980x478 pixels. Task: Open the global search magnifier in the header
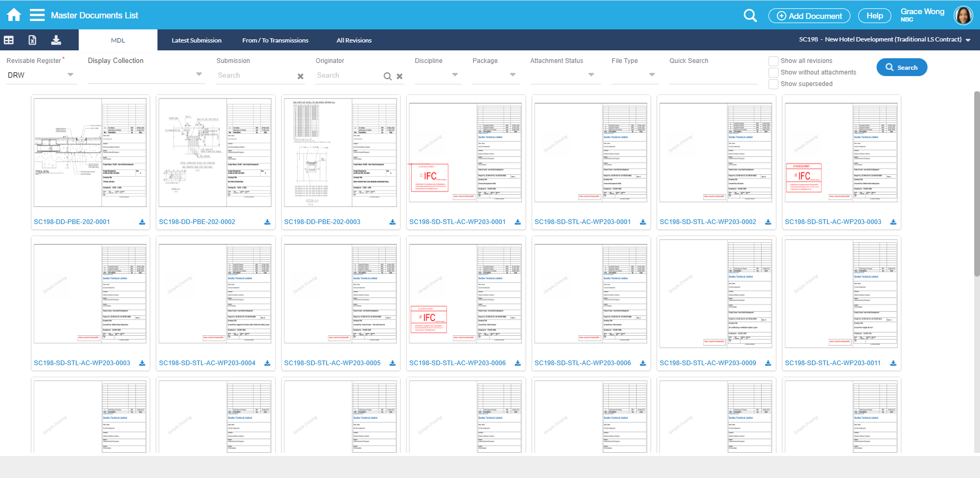(x=750, y=15)
